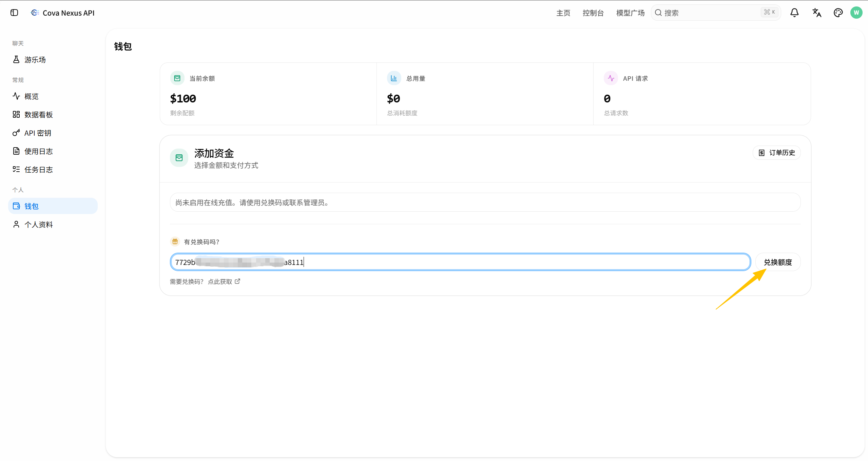Screen dimensions: 868x461
Task: Click the receipt icon in 订单历史
Action: click(x=762, y=153)
